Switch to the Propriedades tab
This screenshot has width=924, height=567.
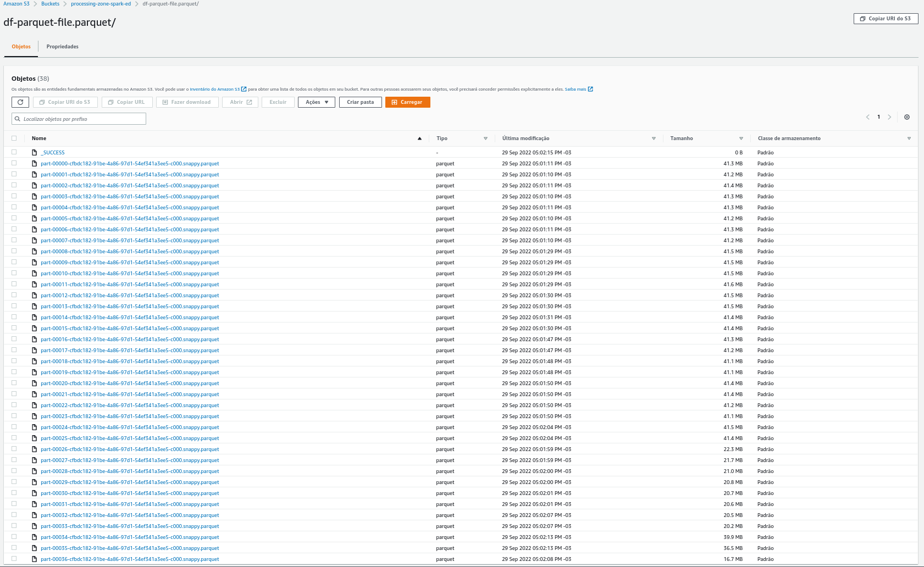62,46
